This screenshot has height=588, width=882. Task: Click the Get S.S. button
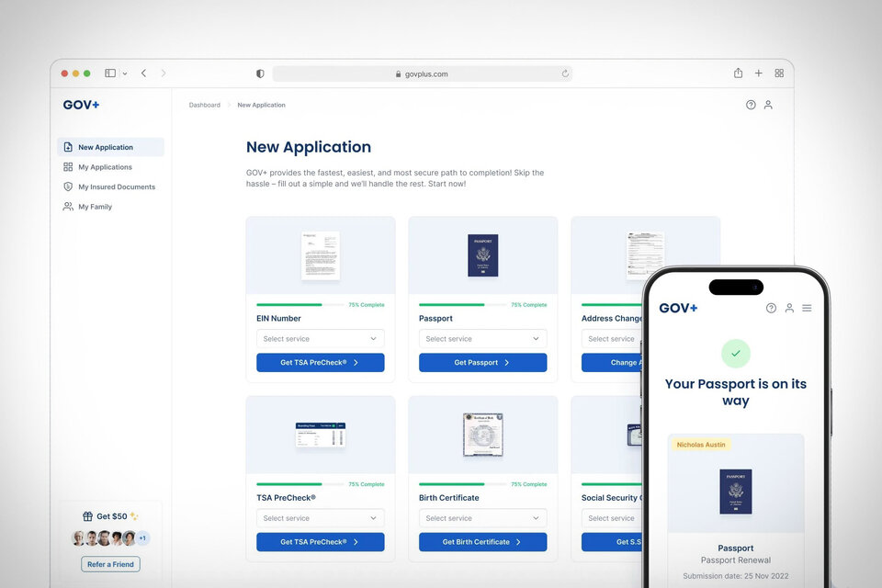point(612,542)
